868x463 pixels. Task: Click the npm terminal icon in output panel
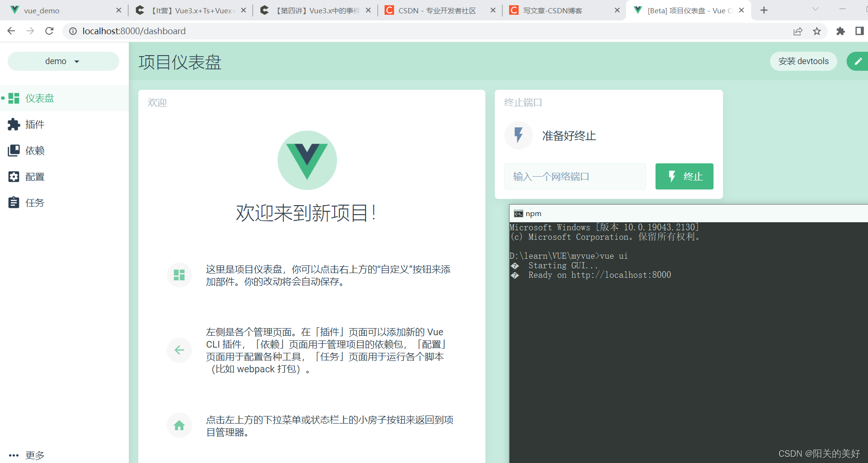click(x=518, y=213)
